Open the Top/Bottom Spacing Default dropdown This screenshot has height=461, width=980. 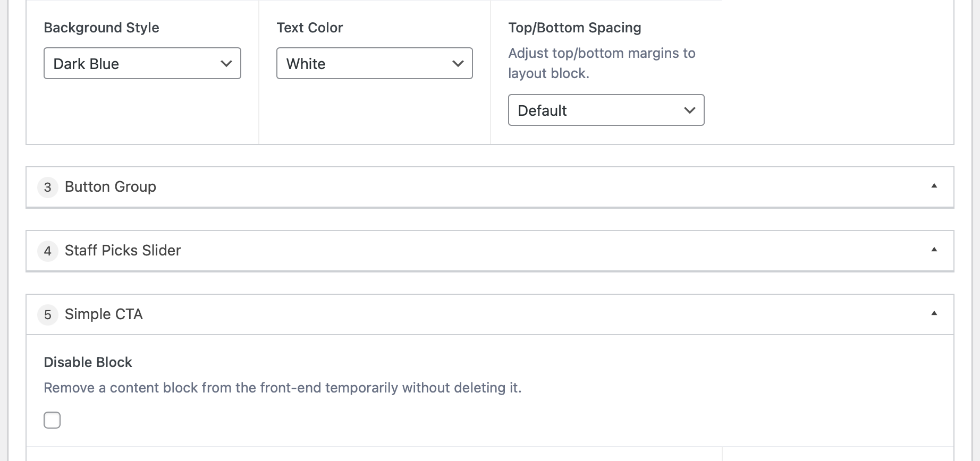tap(606, 110)
